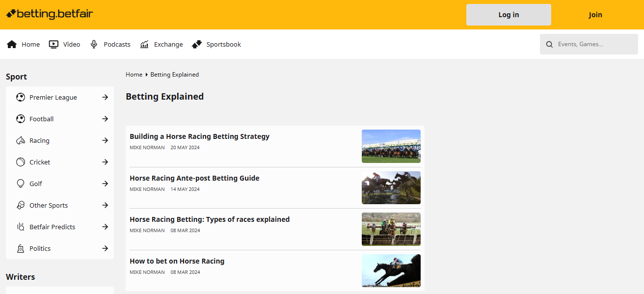
Task: Click the Events, Games search field
Action: tap(589, 44)
